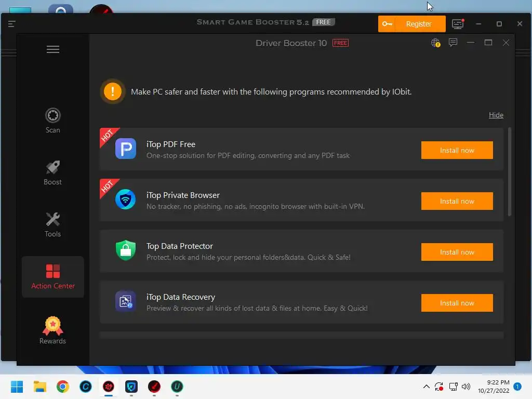The image size is (532, 399).
Task: Open the notification center badge
Action: [x=517, y=387]
